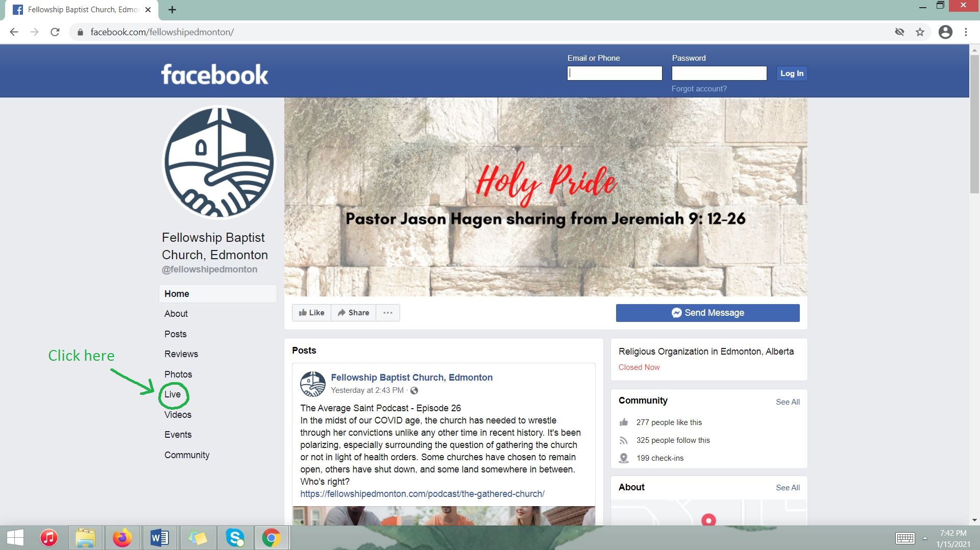Click the Yesterday at 2:43 PM timestamp
Screen dimensions: 980x550
pyautogui.click(x=367, y=390)
